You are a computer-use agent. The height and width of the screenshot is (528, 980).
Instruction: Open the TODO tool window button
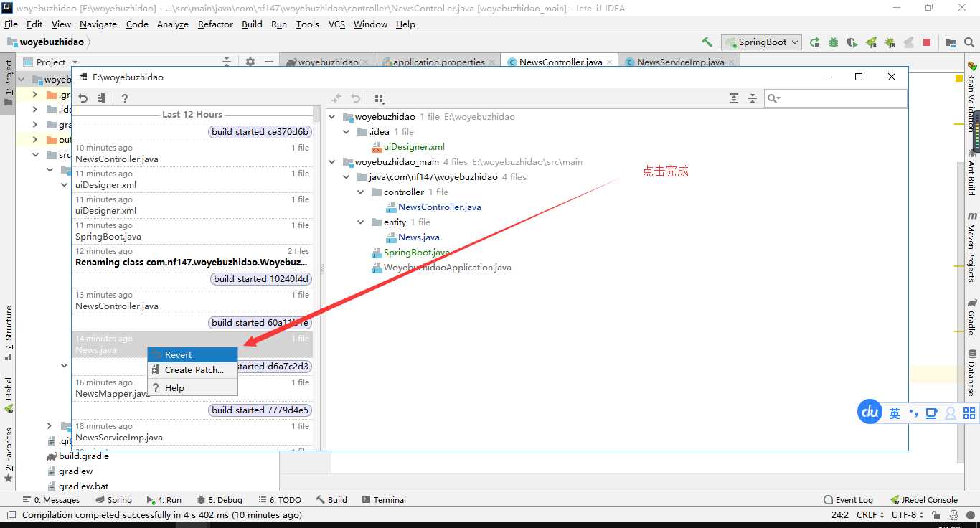[x=280, y=500]
